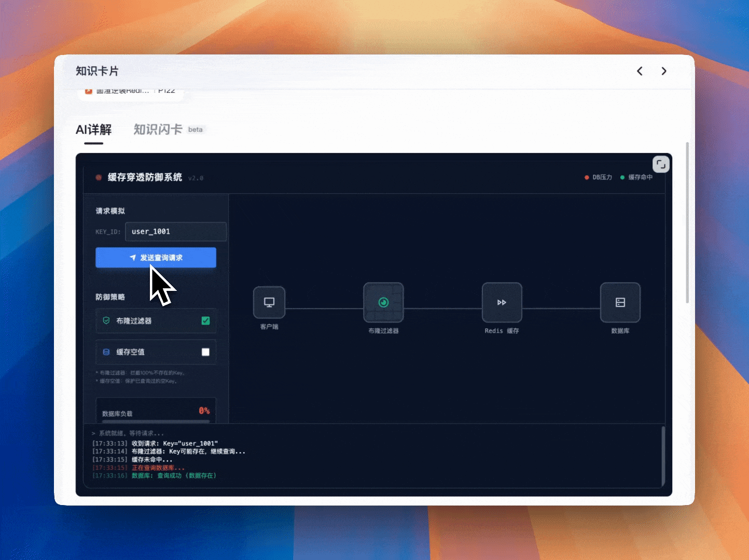Uncheck the 布隆过滤器 checkbox
This screenshot has width=749, height=560.
pyautogui.click(x=205, y=321)
